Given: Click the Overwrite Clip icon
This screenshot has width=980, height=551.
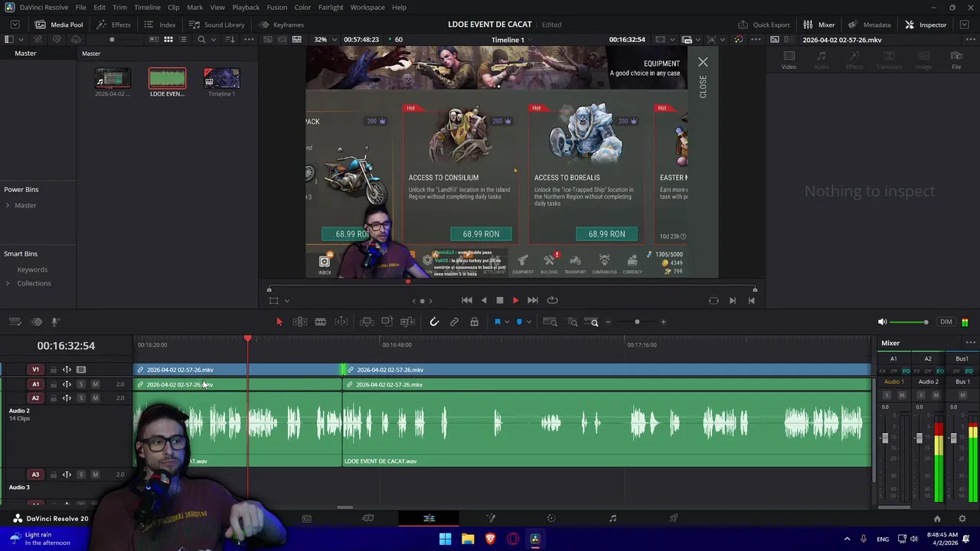Looking at the screenshot, I should 387,322.
